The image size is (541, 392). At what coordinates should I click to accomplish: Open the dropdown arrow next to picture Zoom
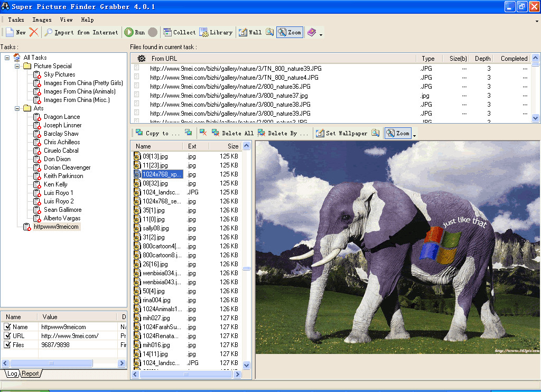[x=414, y=136]
